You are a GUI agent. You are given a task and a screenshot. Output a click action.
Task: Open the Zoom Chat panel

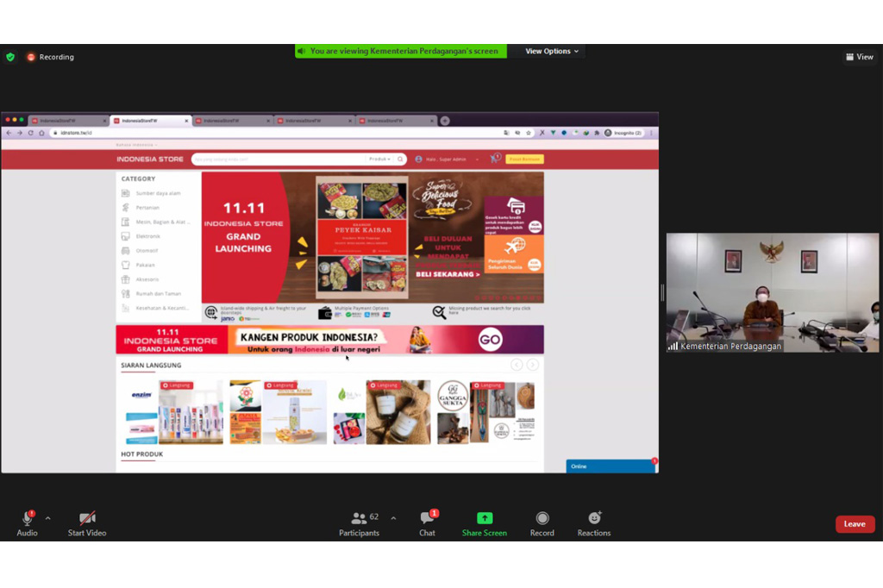point(428,523)
